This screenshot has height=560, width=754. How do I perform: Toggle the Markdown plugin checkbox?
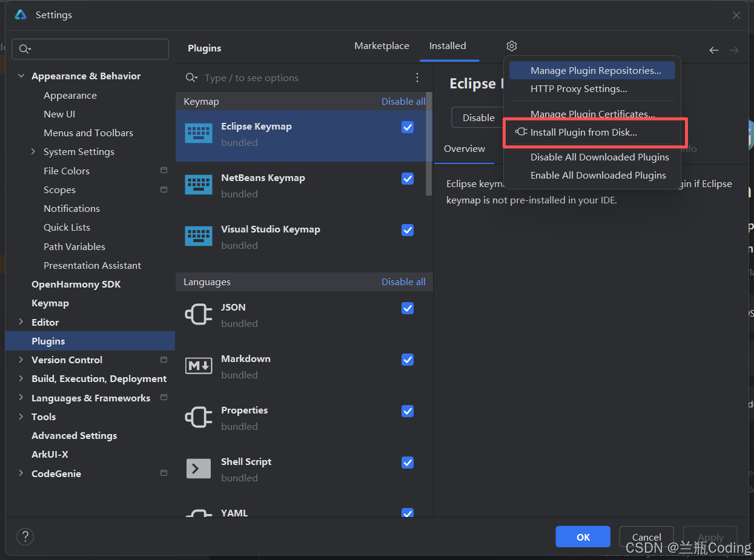(408, 360)
